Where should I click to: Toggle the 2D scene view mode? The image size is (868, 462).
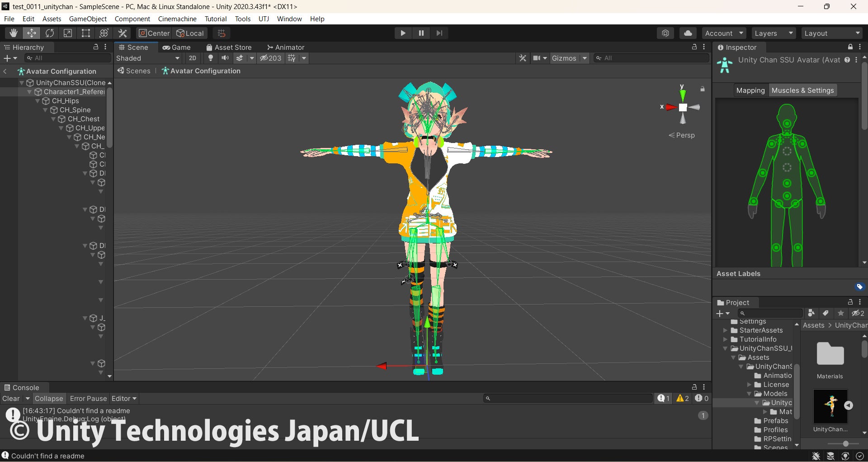tap(193, 58)
